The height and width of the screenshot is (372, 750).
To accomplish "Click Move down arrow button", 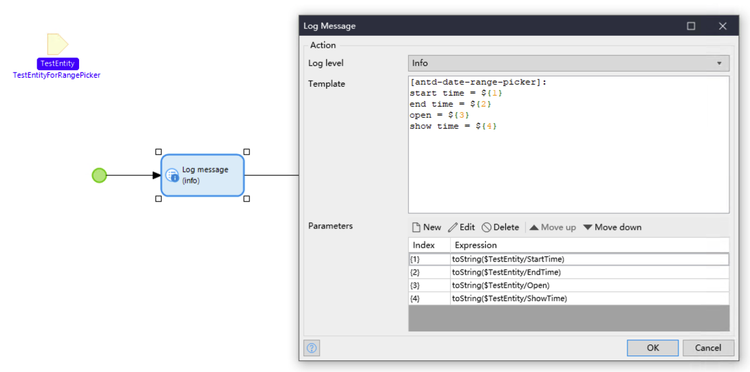I will [x=612, y=227].
